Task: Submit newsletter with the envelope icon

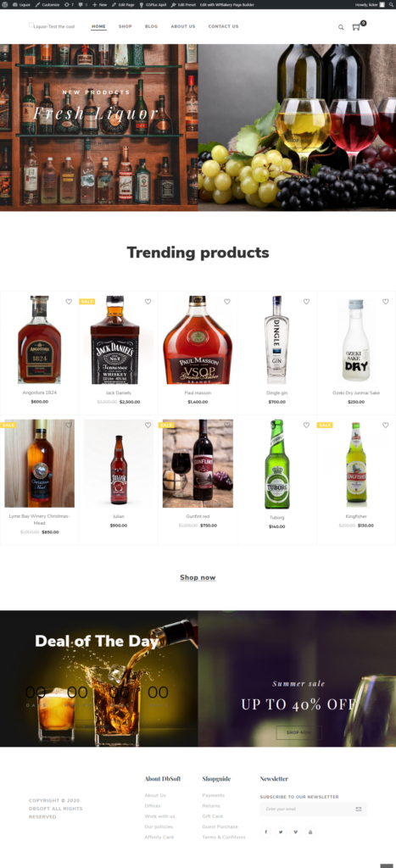Action: point(359,809)
